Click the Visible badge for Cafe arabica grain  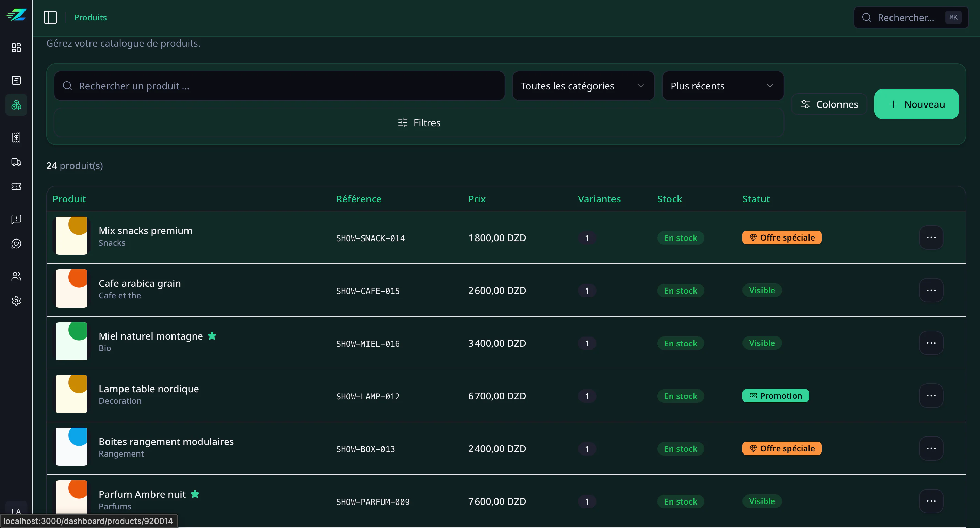762,290
